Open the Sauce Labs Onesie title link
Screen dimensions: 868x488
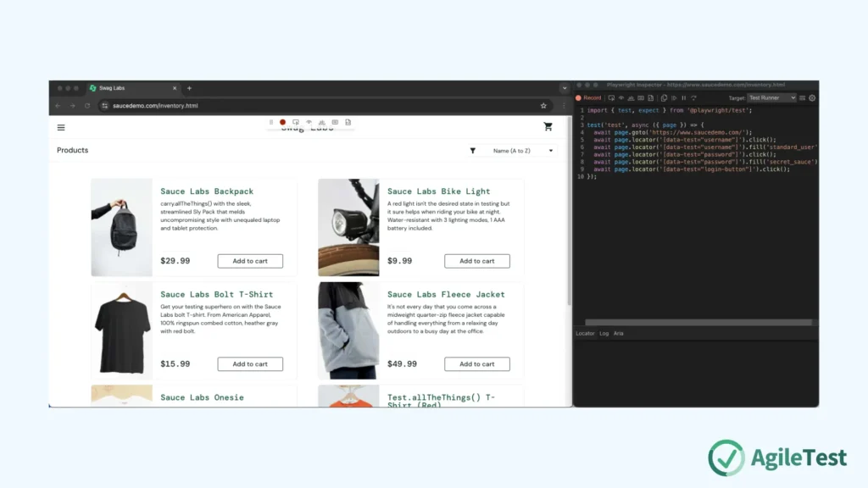point(202,397)
